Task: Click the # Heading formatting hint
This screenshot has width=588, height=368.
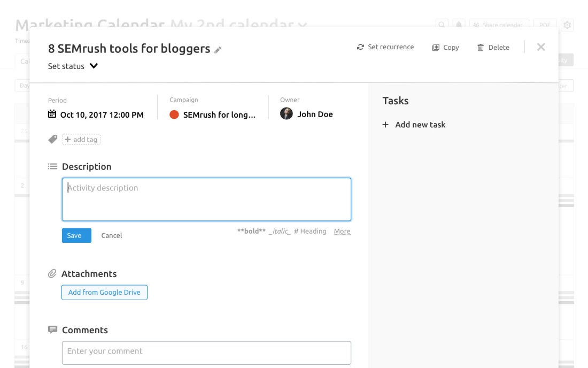Action: coord(310,231)
